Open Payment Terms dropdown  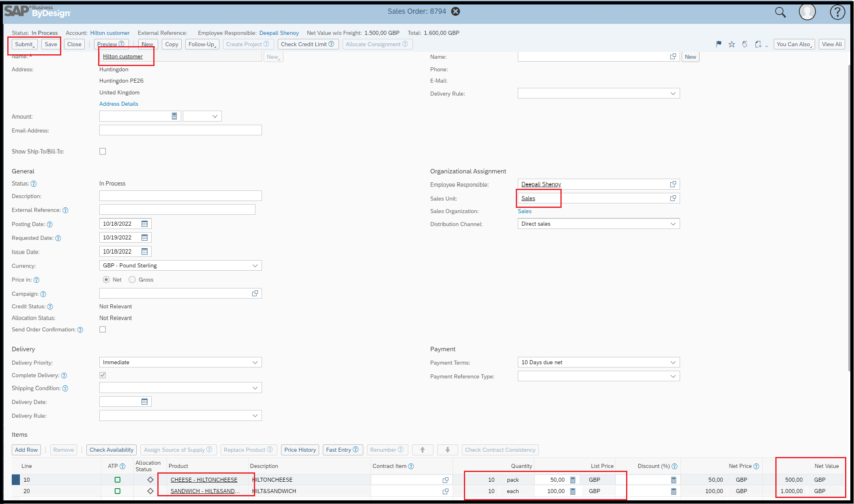point(673,362)
